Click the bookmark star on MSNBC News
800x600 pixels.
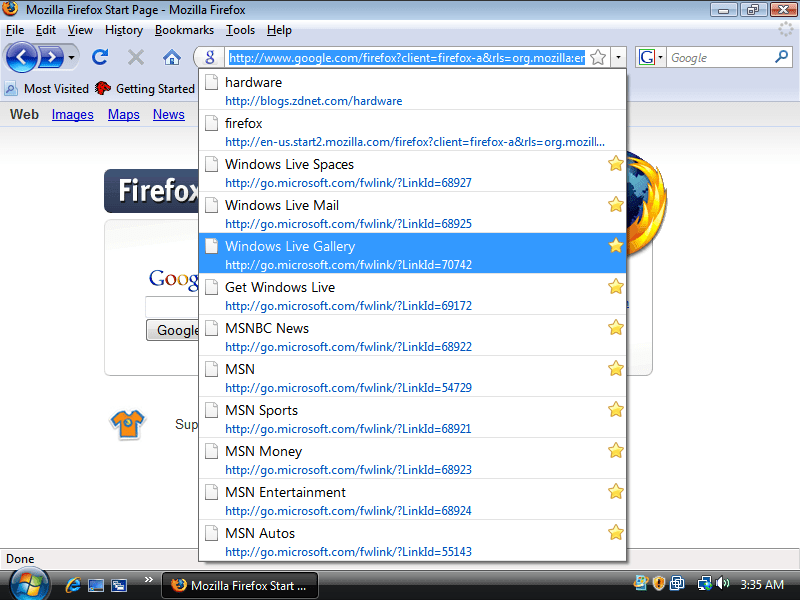tap(615, 328)
